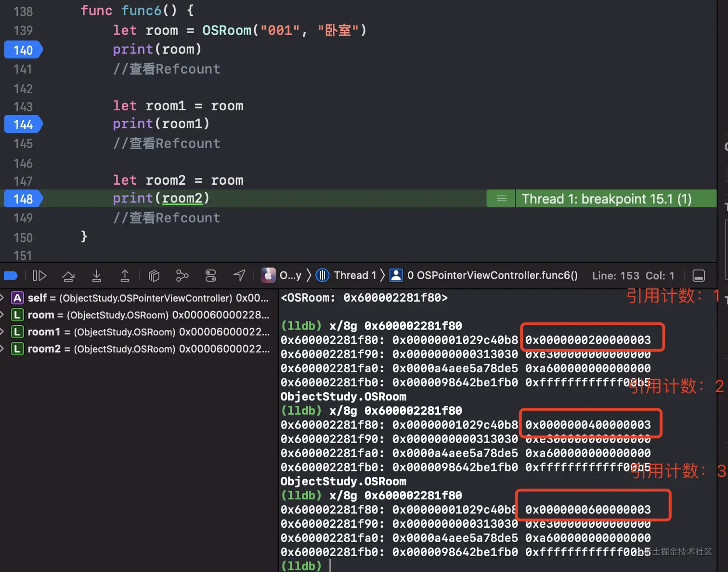Click the continue program execution icon
Viewport: 728px width, 572px height.
(x=39, y=276)
